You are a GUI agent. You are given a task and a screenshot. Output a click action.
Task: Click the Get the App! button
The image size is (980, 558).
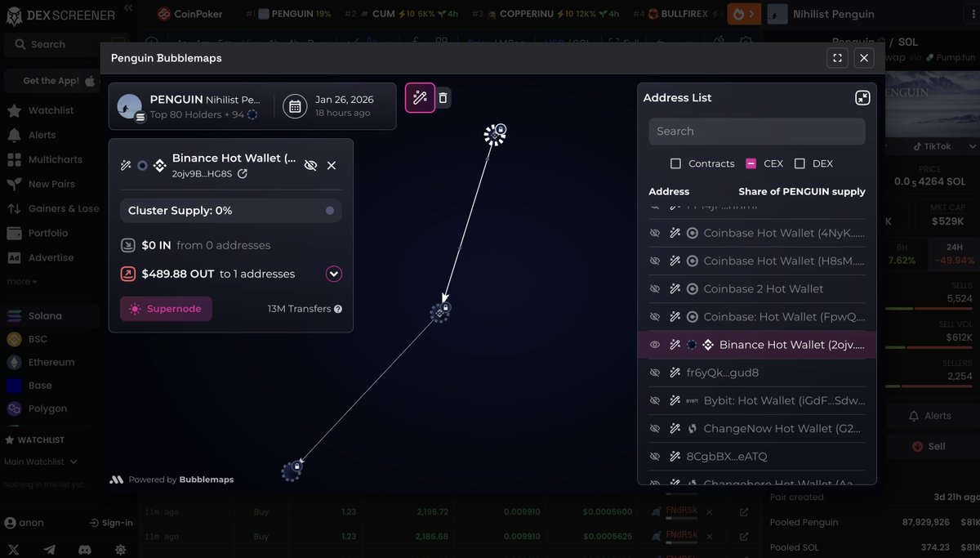(51, 81)
